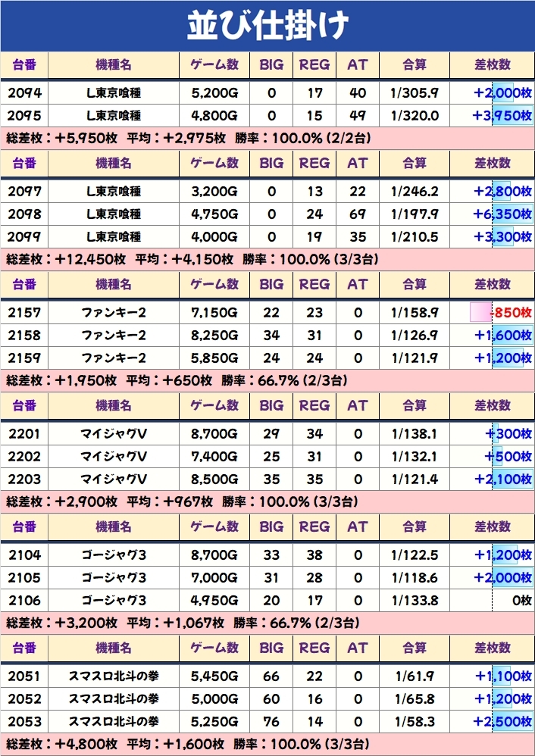
Task: Click the +2,100枚 difference cell
Action: click(x=492, y=480)
